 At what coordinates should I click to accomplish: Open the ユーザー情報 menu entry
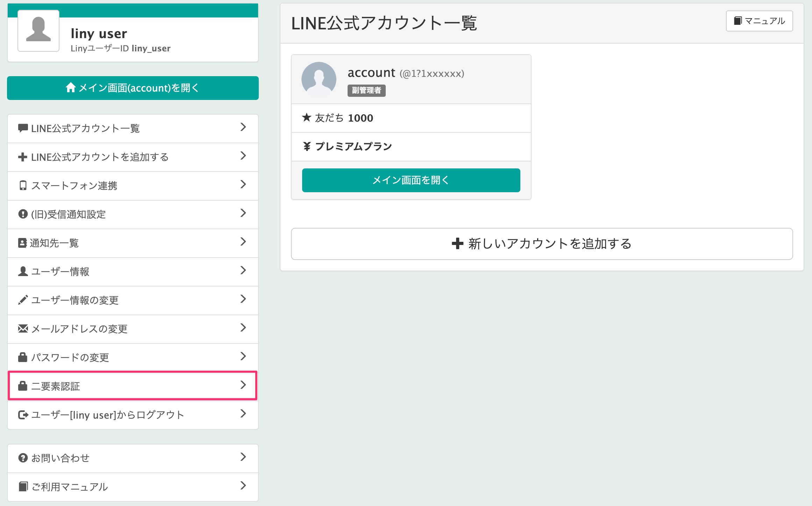pos(132,272)
